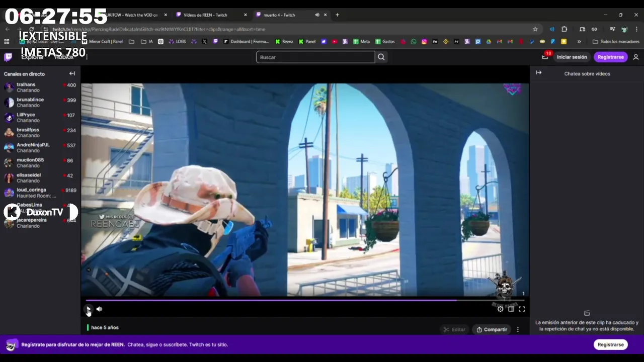
Task: Toggle theatre mode on the player
Action: (x=511, y=309)
